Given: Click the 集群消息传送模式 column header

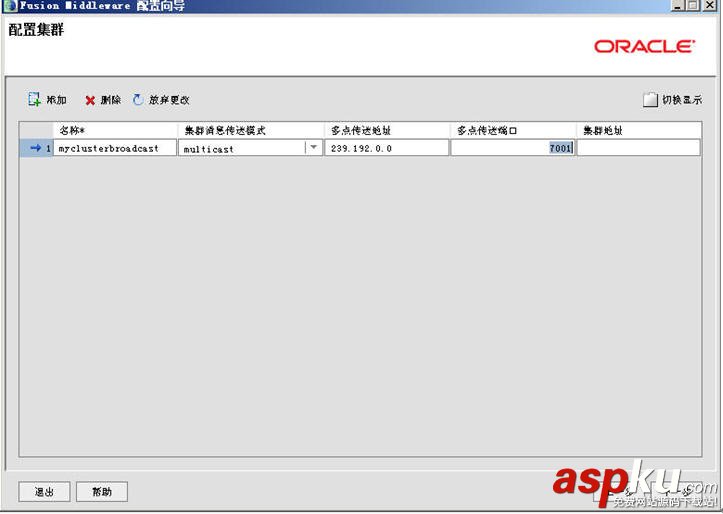Looking at the screenshot, I should [251, 130].
